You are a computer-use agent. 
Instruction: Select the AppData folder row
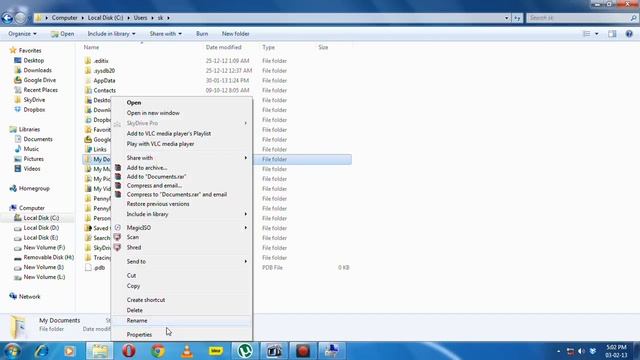click(x=217, y=80)
